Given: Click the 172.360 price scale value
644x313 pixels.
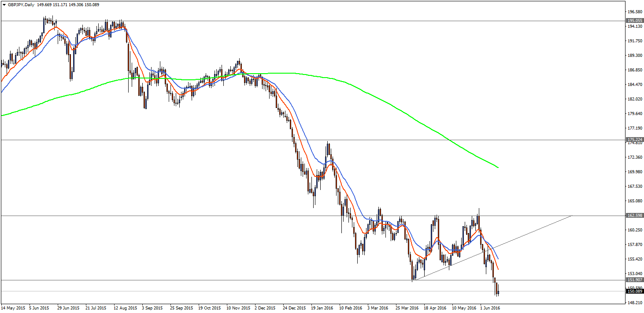Looking at the screenshot, I should tap(635, 157).
